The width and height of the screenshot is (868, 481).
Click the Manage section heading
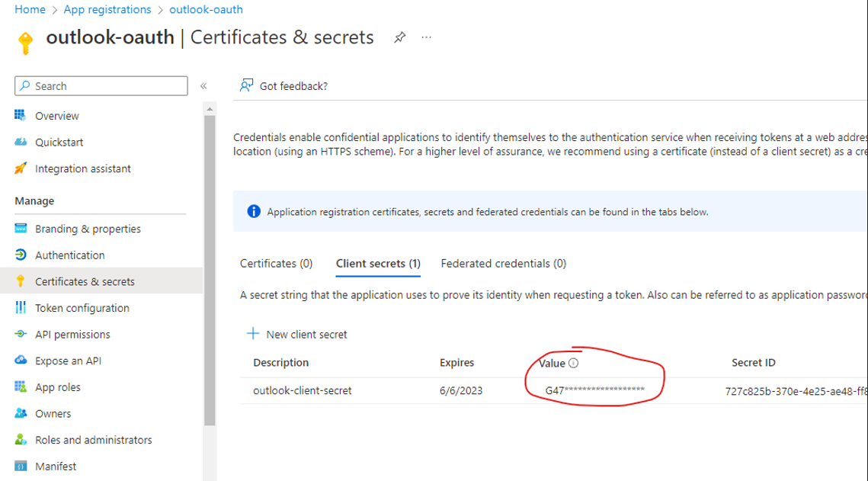34,201
